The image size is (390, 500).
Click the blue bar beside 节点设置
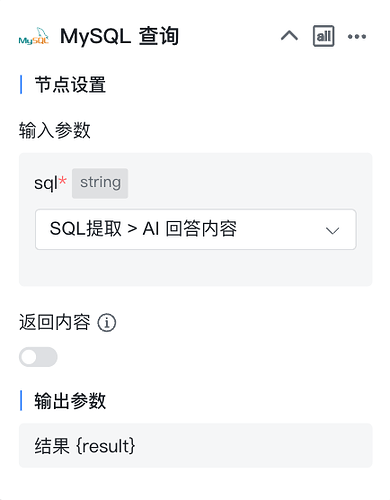point(21,85)
